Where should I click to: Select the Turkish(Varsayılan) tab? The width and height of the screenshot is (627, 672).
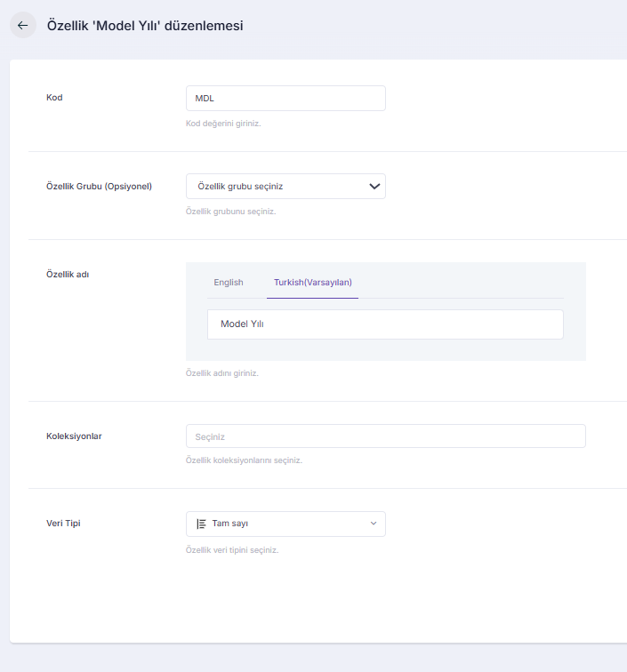(312, 283)
